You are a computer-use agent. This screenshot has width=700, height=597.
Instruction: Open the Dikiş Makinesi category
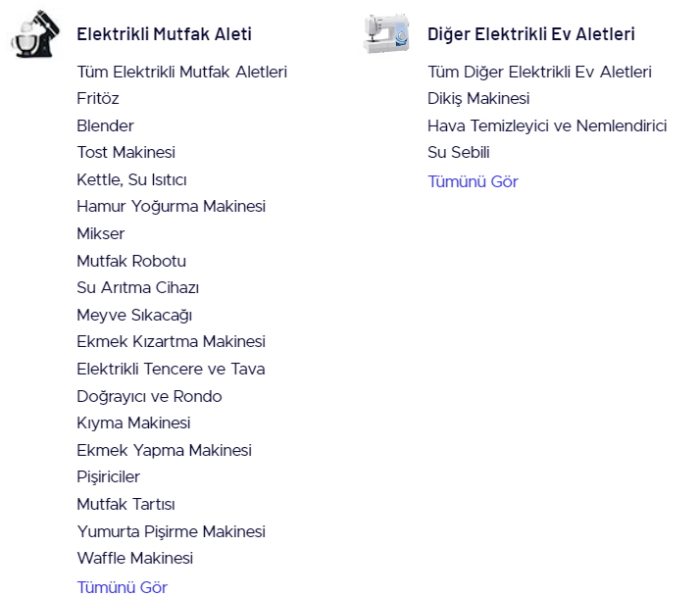pyautogui.click(x=478, y=98)
